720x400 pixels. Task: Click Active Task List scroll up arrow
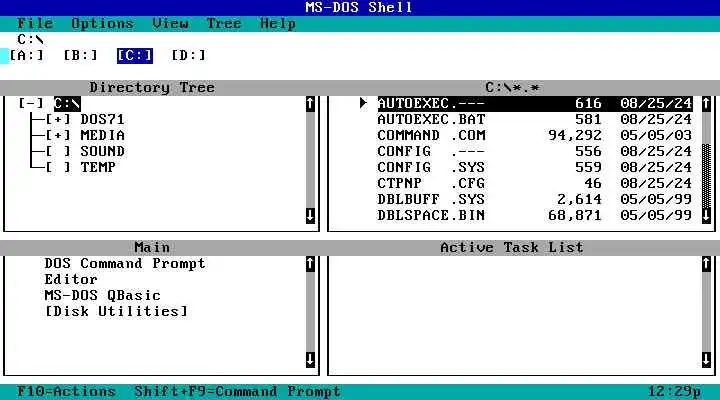(x=706, y=264)
